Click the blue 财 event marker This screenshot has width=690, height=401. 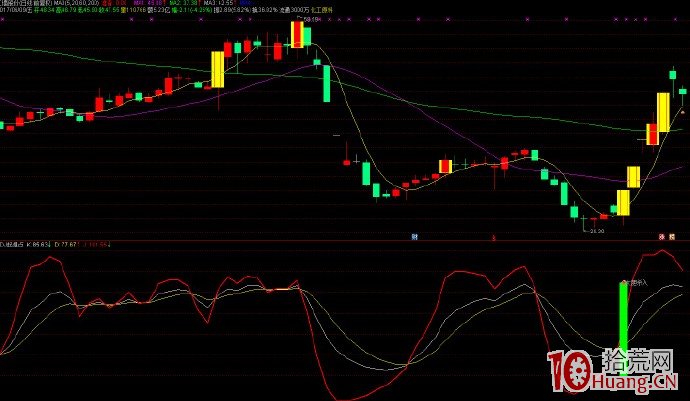[414, 237]
